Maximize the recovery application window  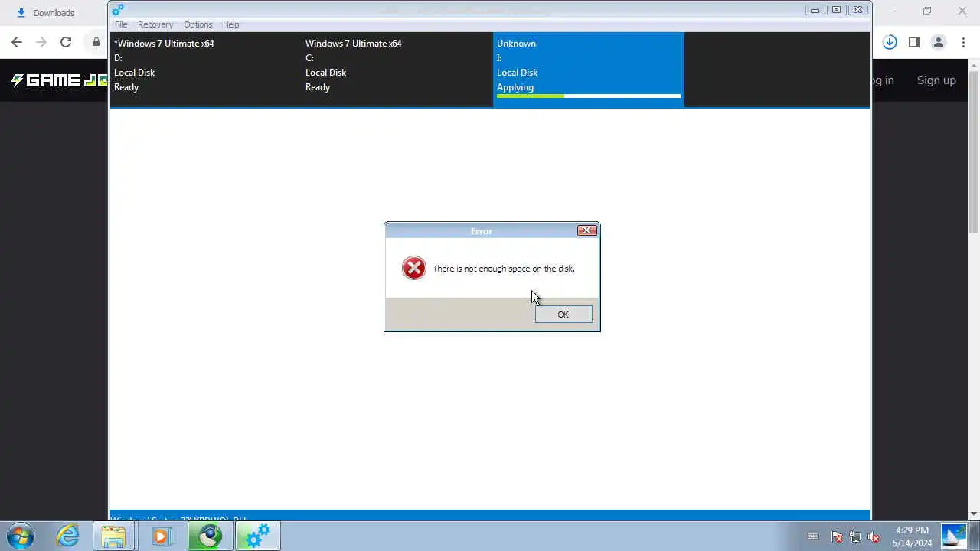(x=836, y=10)
